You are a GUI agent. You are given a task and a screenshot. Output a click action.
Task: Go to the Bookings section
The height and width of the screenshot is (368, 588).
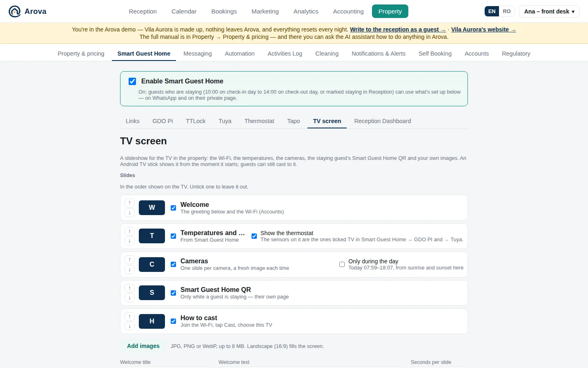coord(224,11)
